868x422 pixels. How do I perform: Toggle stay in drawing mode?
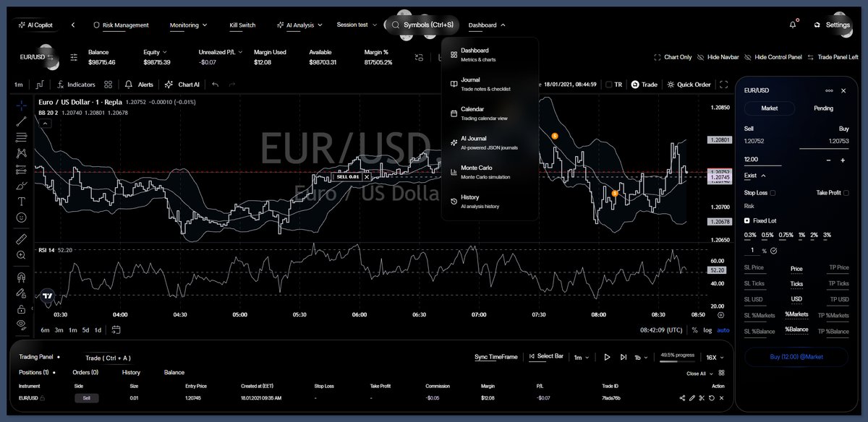click(22, 293)
